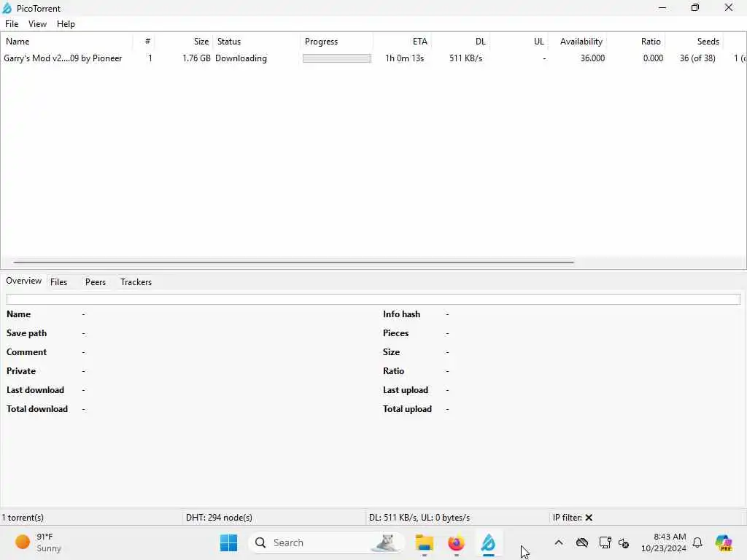The height and width of the screenshot is (560, 747).
Task: Open the File menu
Action: pos(12,24)
